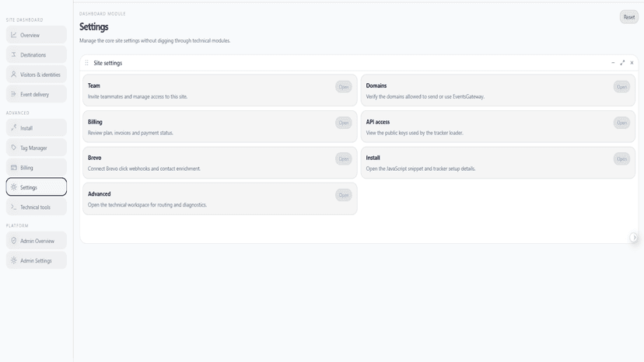Click the Event delivery arrow icon
644x362 pixels.
[x=13, y=94]
